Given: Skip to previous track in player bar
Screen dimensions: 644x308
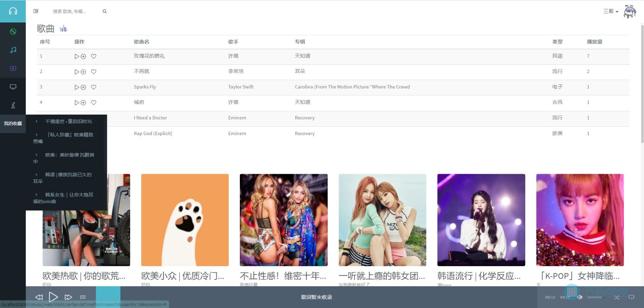Looking at the screenshot, I should click(x=39, y=297).
